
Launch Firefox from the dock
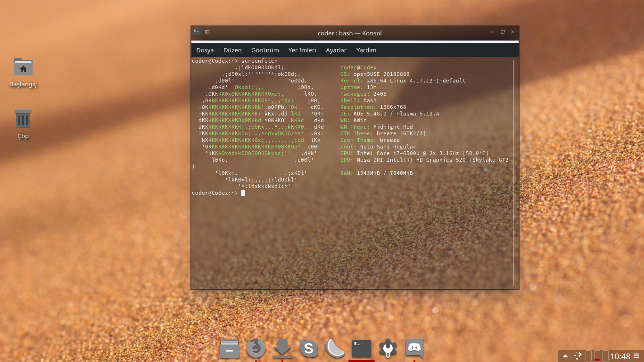point(256,349)
